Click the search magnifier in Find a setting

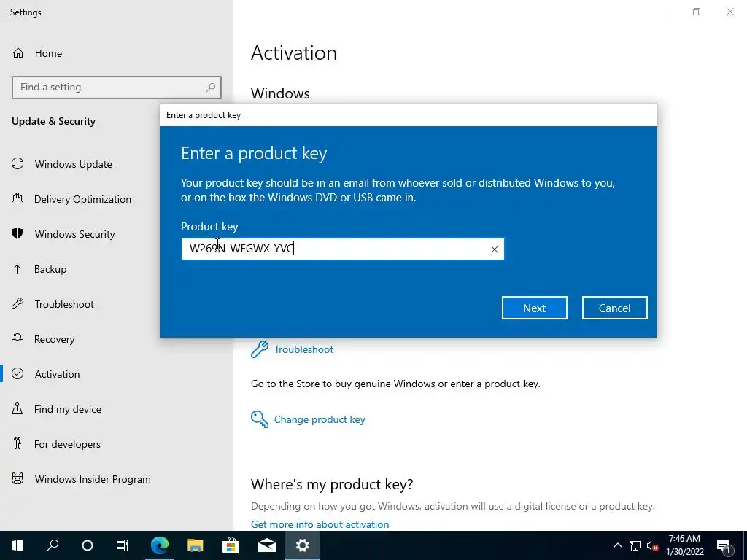211,87
